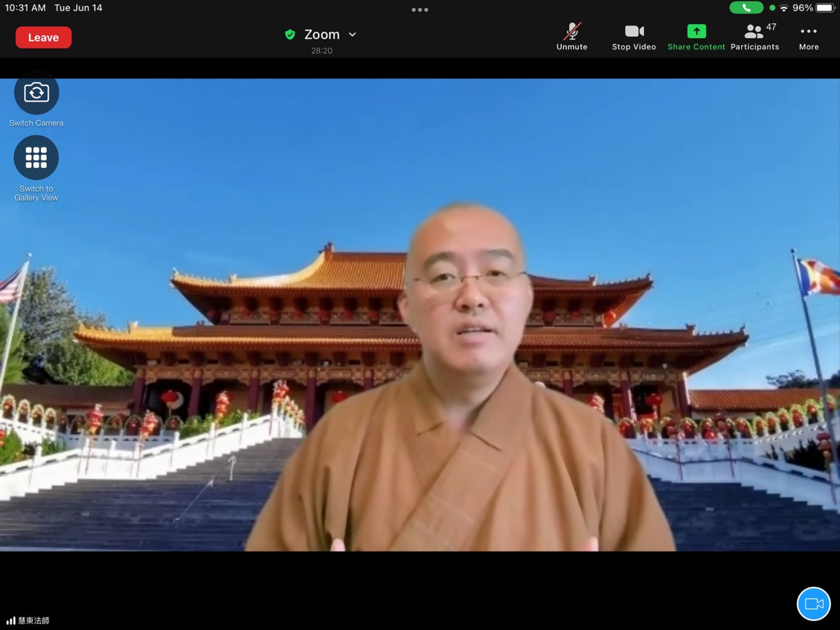Unmute the microphone
The width and height of the screenshot is (840, 630).
(572, 37)
